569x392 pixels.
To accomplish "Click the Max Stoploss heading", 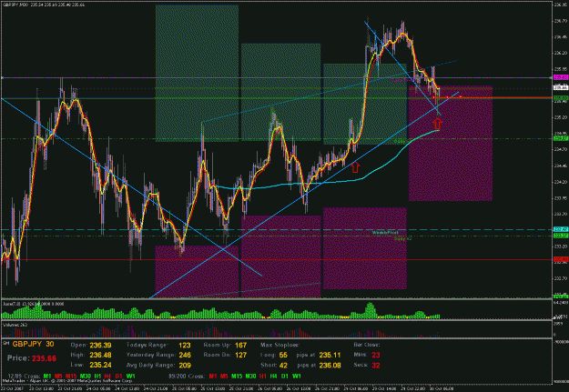I will pos(279,345).
